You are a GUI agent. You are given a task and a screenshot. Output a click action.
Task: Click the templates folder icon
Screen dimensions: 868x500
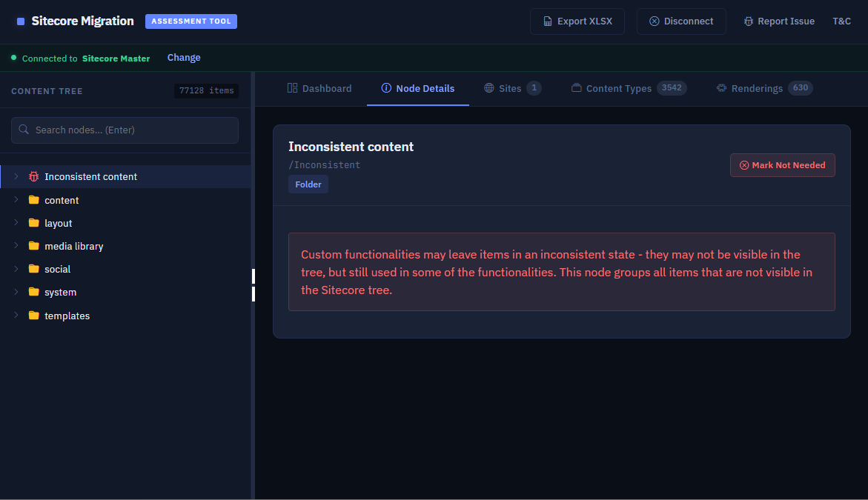tap(33, 316)
